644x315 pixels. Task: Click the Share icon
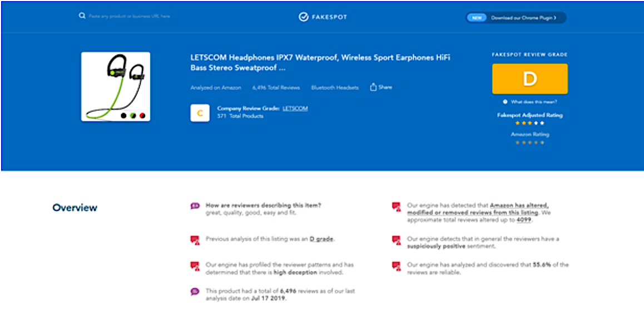pos(381,87)
